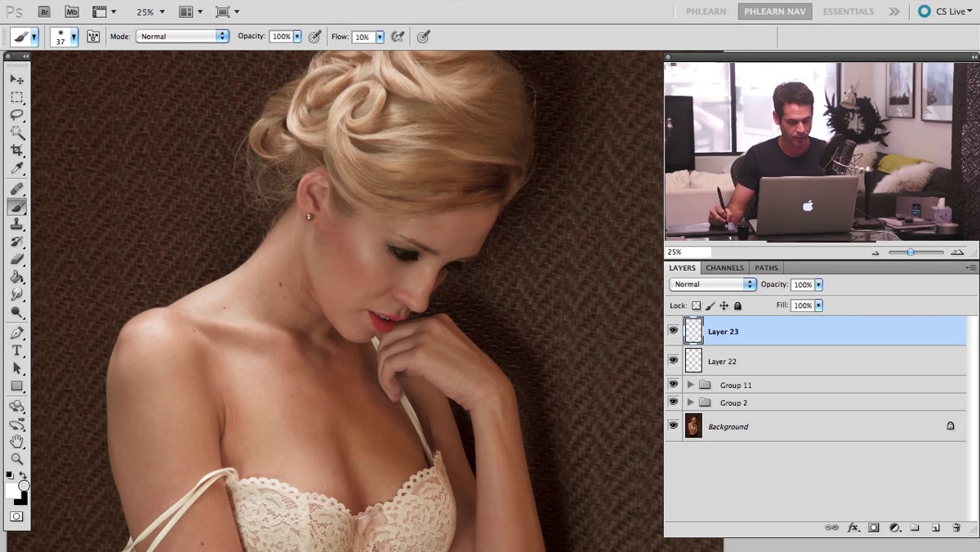The height and width of the screenshot is (552, 980).
Task: Select the PHLEARN workspace
Action: point(706,11)
